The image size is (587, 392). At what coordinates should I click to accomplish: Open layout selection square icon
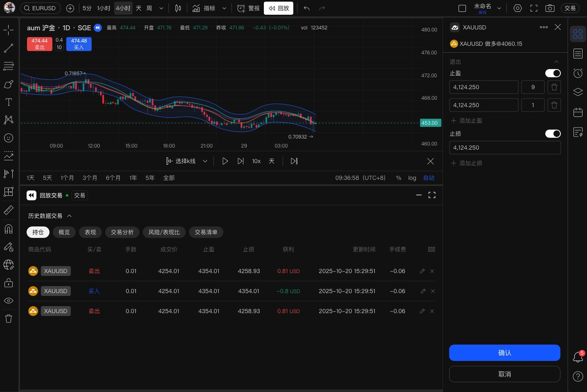coord(462,8)
